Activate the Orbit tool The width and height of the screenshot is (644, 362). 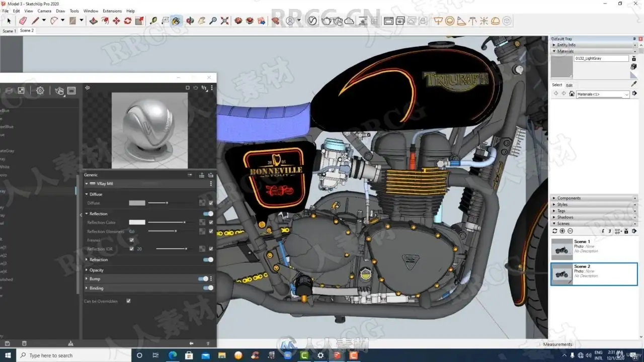tap(190, 21)
